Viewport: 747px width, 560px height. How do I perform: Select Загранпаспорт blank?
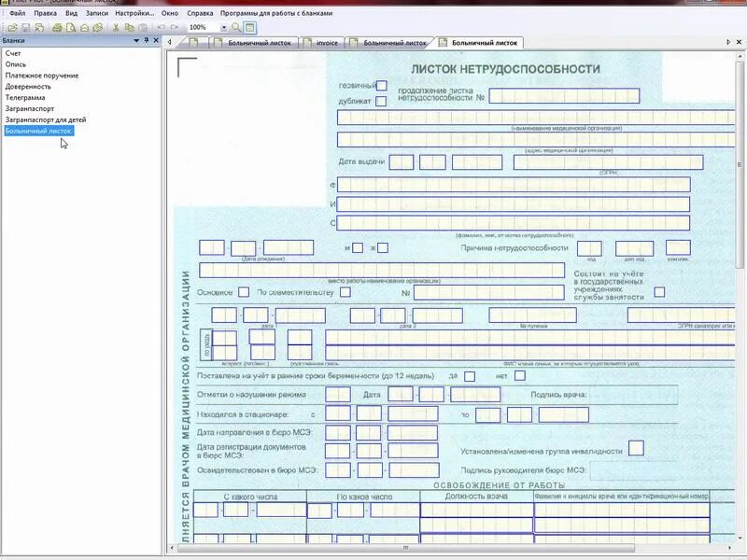[x=30, y=108]
